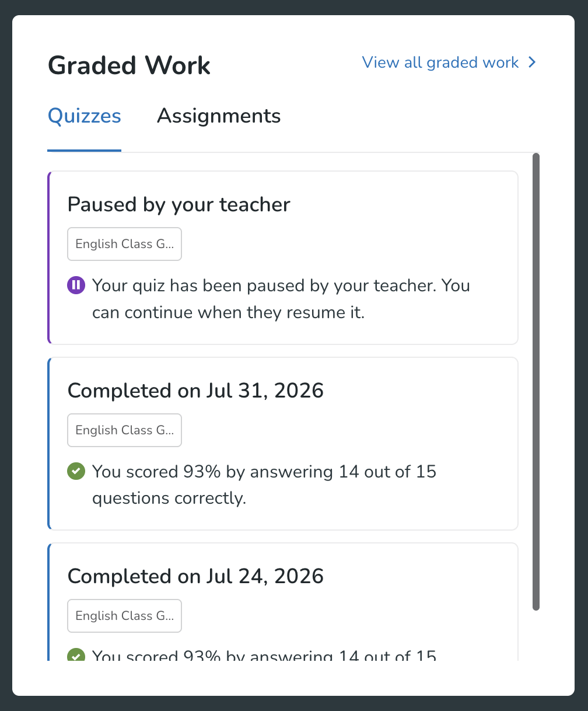Open View all graded work link
Screen dimensions: 588x711
[x=449, y=62]
